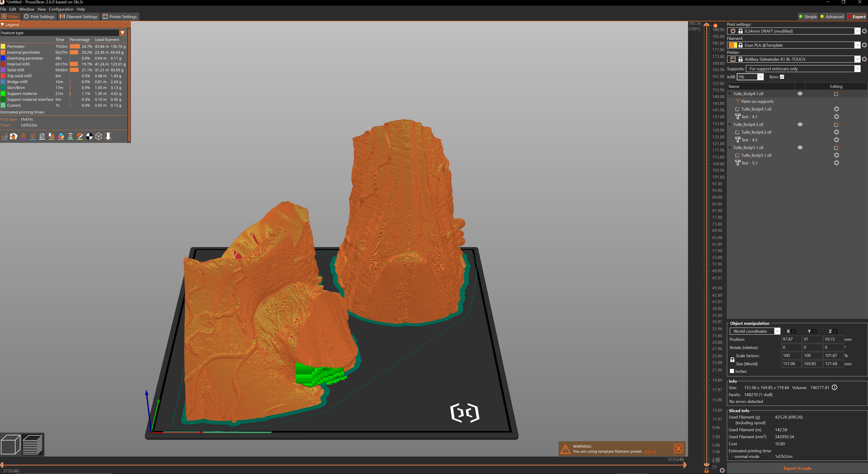Image resolution: width=868 pixels, height=474 pixels.
Task: Open the Configuration menu
Action: coord(61,9)
